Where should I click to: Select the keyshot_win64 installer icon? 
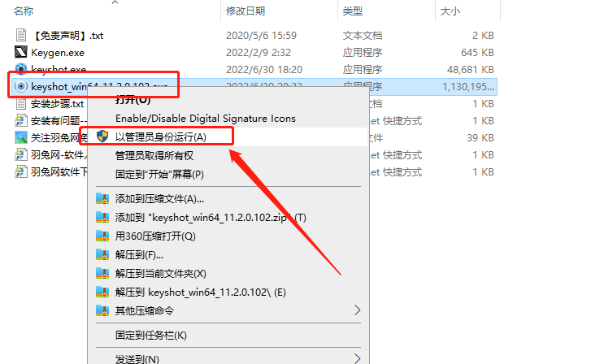(x=21, y=86)
